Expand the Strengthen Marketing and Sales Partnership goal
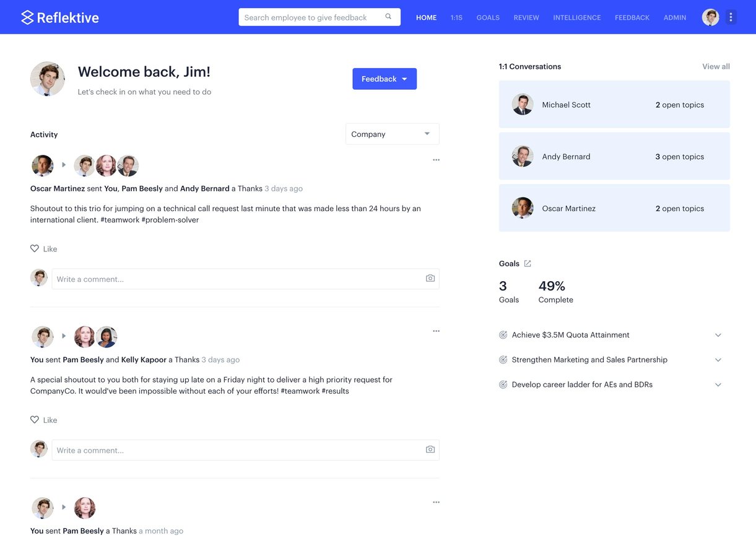This screenshot has height=540, width=756. [x=718, y=359]
